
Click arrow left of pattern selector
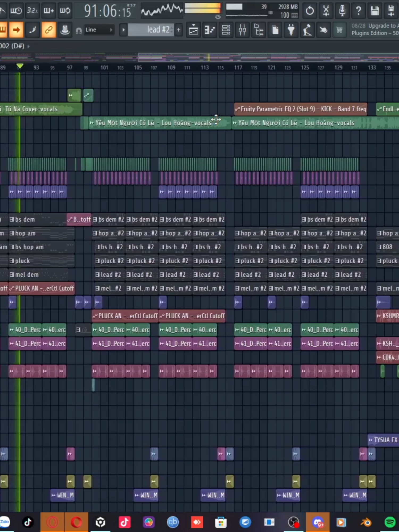pos(123,30)
